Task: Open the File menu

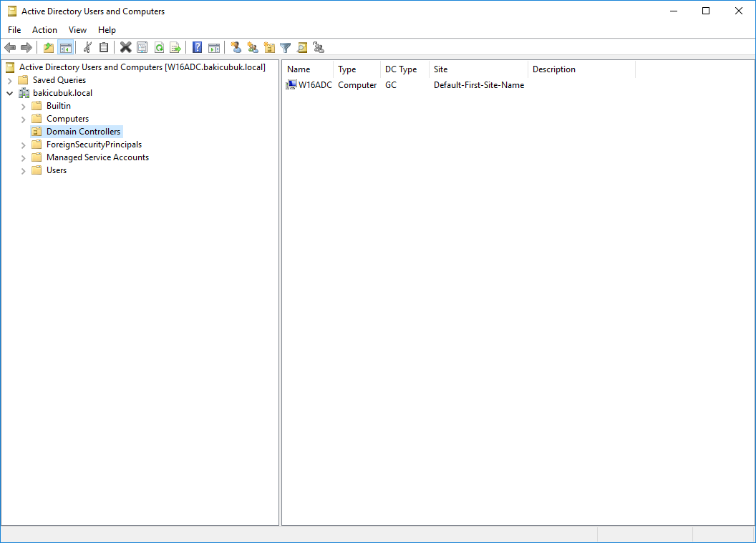Action: (x=14, y=30)
